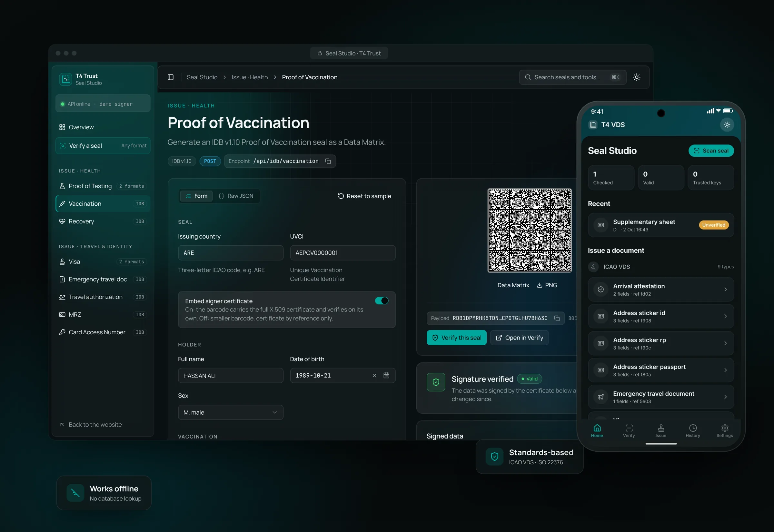Screen dimensions: 774x532
Task: Open Card Access Number in sidebar
Action: pos(103,333)
